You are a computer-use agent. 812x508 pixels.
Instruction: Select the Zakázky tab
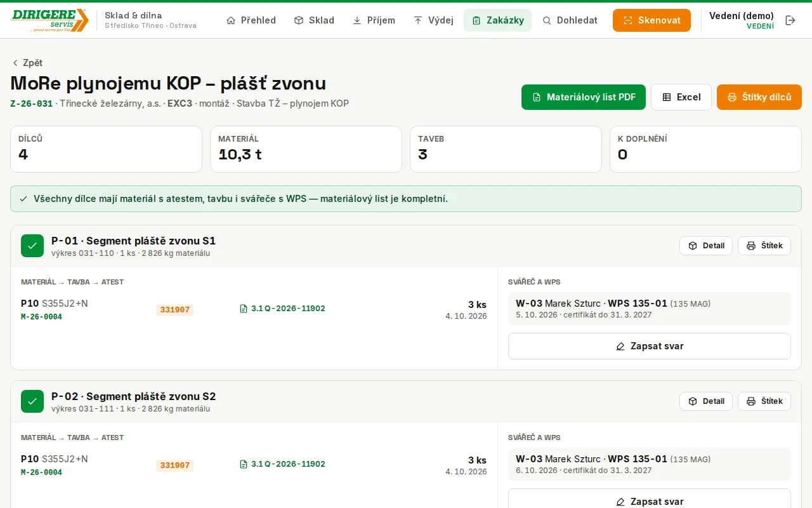click(x=497, y=20)
